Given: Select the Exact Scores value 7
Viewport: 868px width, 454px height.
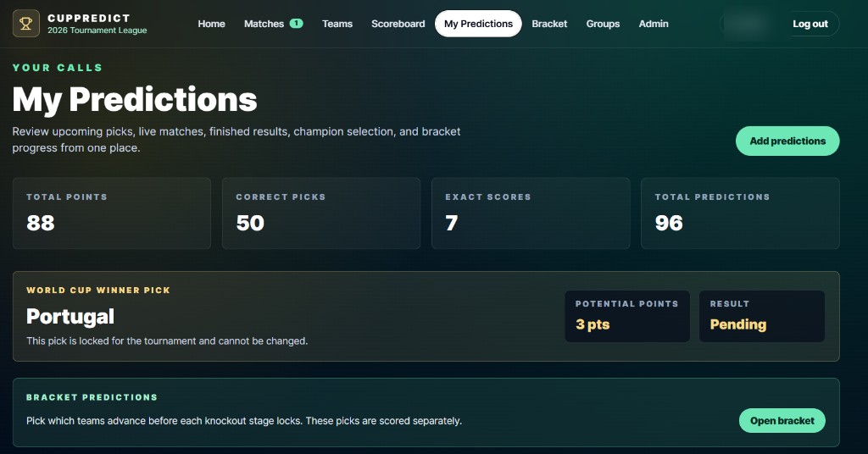Looking at the screenshot, I should (x=452, y=223).
